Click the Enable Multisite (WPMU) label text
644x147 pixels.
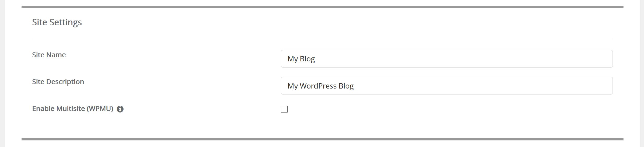click(x=73, y=109)
